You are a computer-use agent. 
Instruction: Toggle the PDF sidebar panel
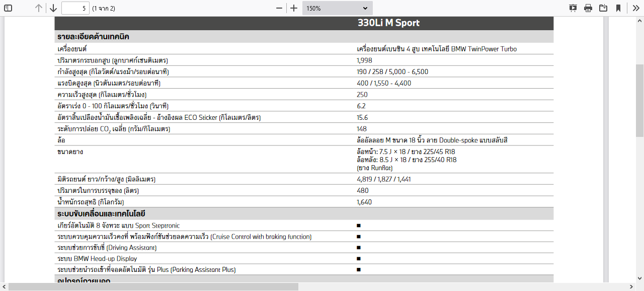coord(8,8)
